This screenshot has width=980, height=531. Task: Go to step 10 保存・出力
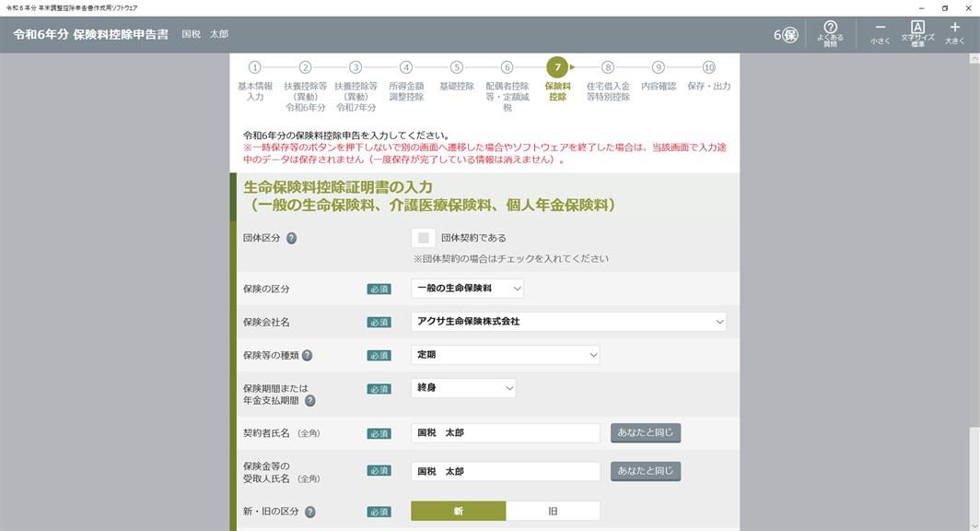tap(709, 76)
